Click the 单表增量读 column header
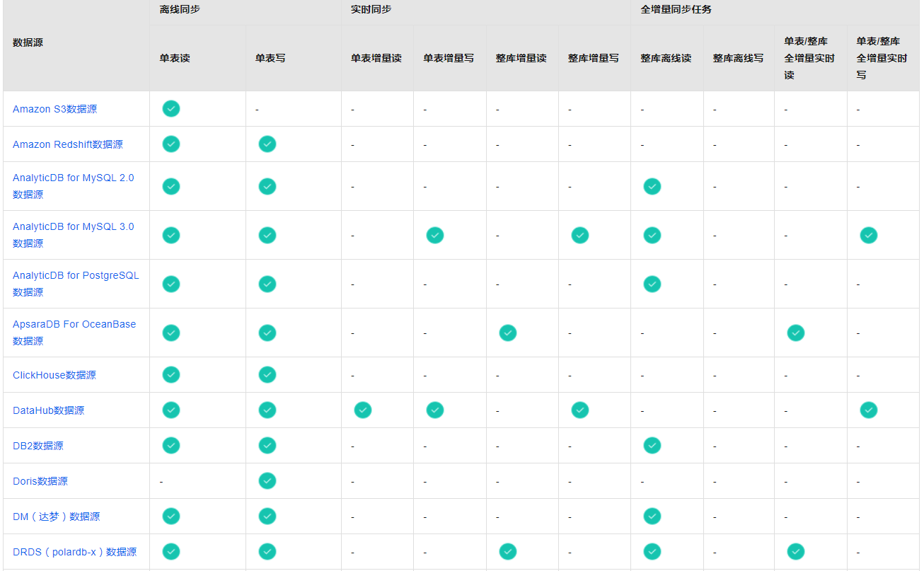This screenshot has height=571, width=924. tap(376, 58)
